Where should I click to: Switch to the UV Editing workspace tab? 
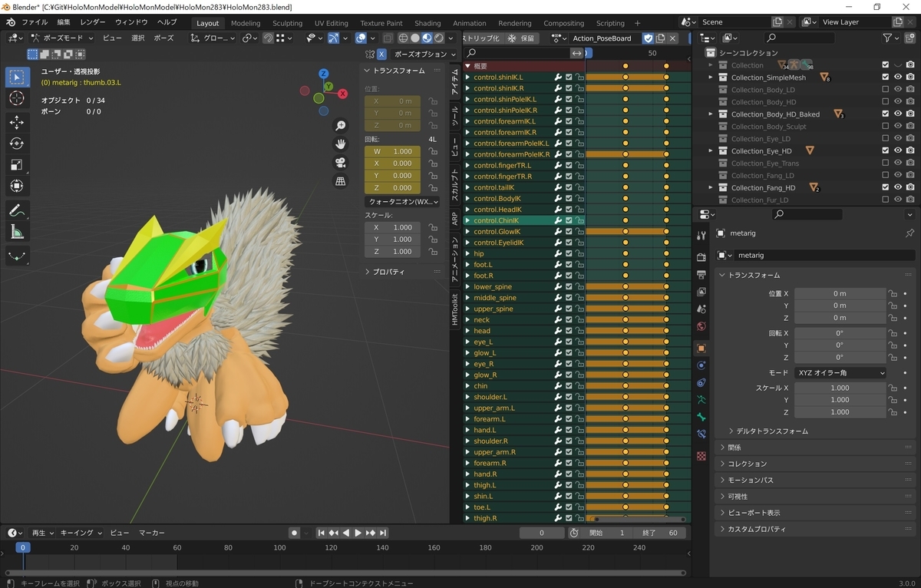[x=332, y=23]
